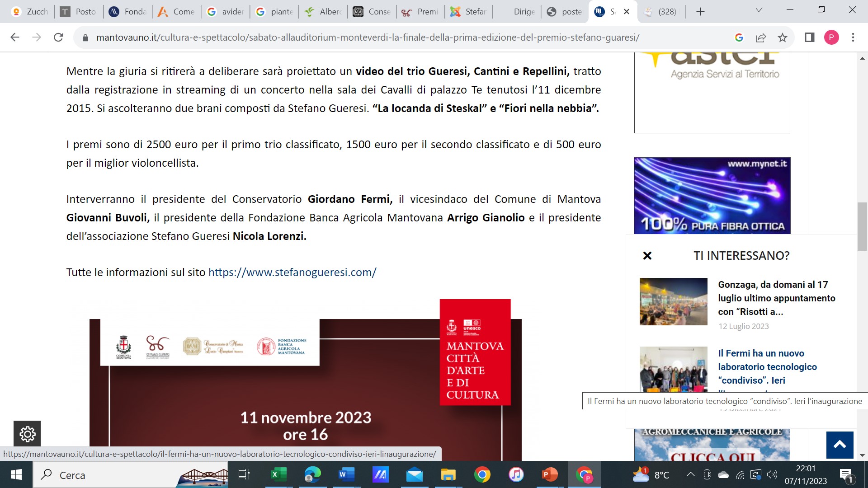Open the weather widget showing 8°C
Viewport: 868px width, 488px height.
tap(651, 475)
